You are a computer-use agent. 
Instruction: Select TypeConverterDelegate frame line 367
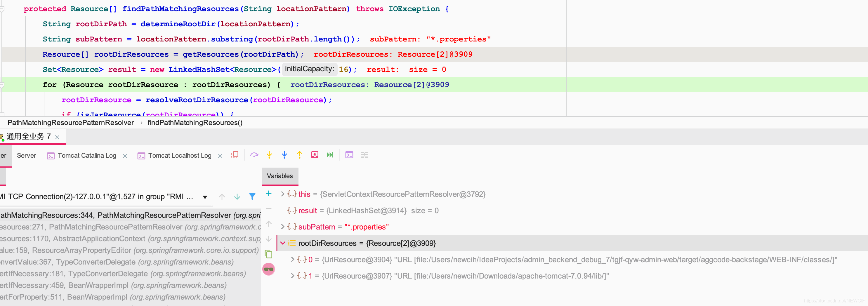(x=130, y=262)
